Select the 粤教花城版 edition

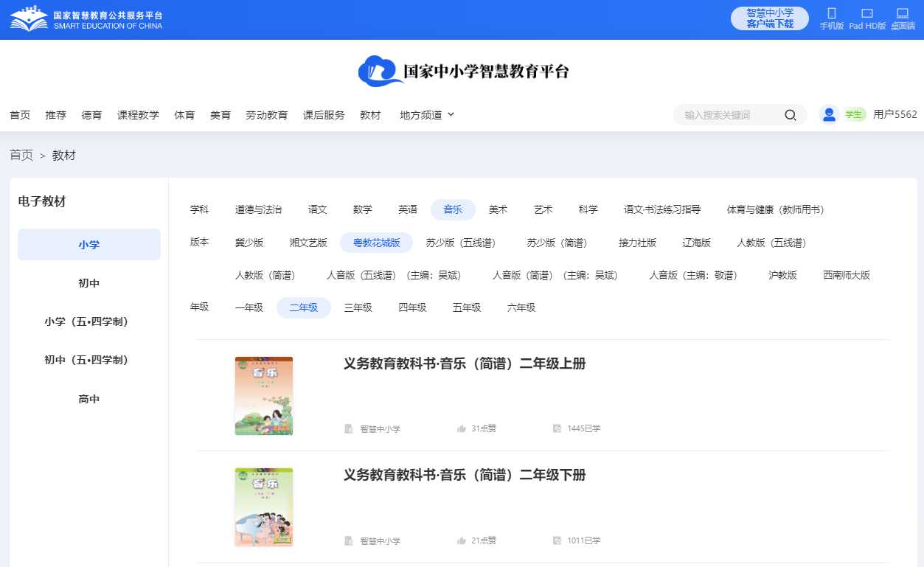377,243
